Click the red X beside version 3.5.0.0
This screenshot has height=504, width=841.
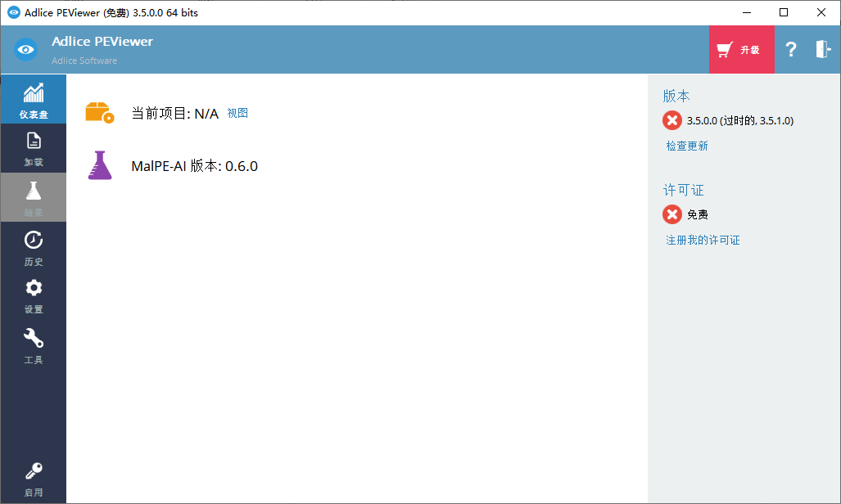(x=672, y=120)
